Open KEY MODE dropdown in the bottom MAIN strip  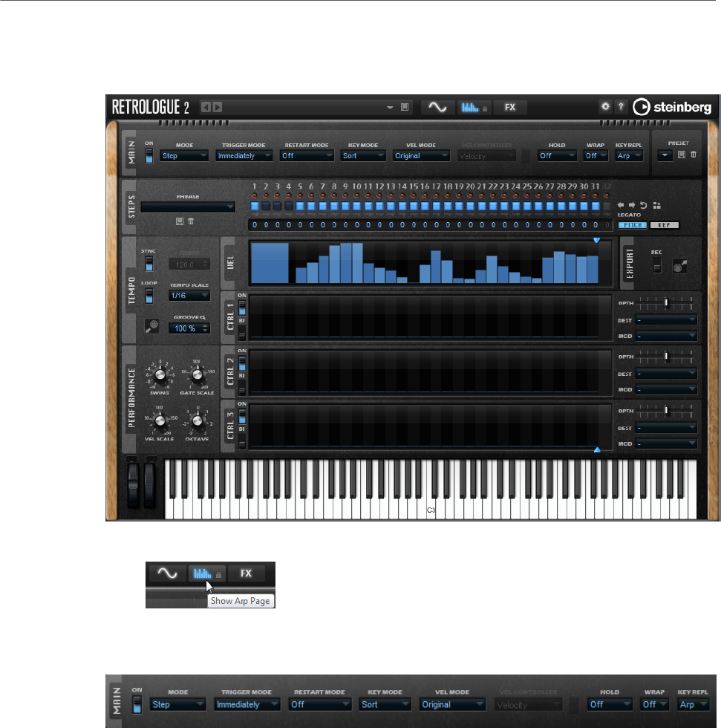click(x=385, y=704)
